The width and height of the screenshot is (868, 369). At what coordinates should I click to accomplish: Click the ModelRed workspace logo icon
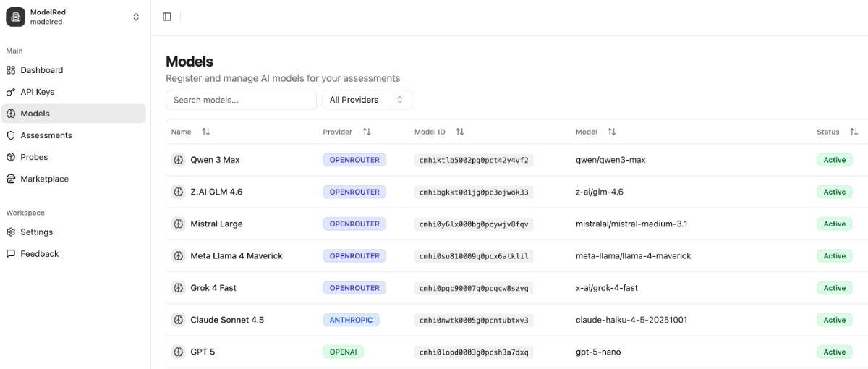[16, 17]
